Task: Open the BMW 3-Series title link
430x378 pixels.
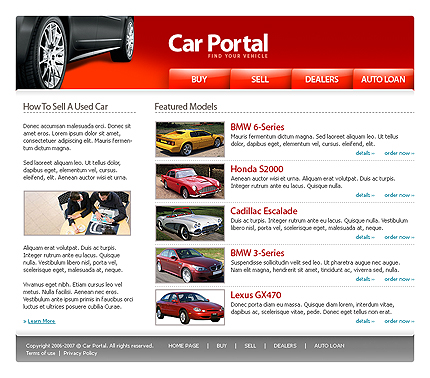Action: [x=257, y=253]
